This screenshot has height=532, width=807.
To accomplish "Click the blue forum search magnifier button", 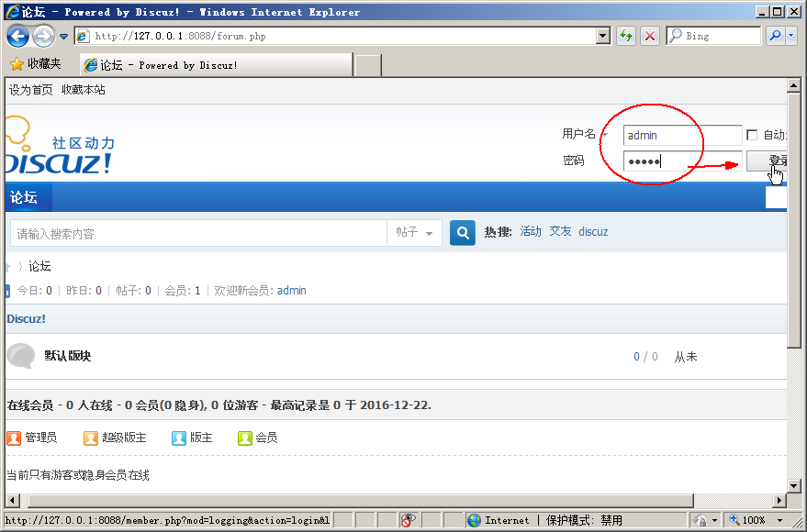I will pyautogui.click(x=462, y=233).
